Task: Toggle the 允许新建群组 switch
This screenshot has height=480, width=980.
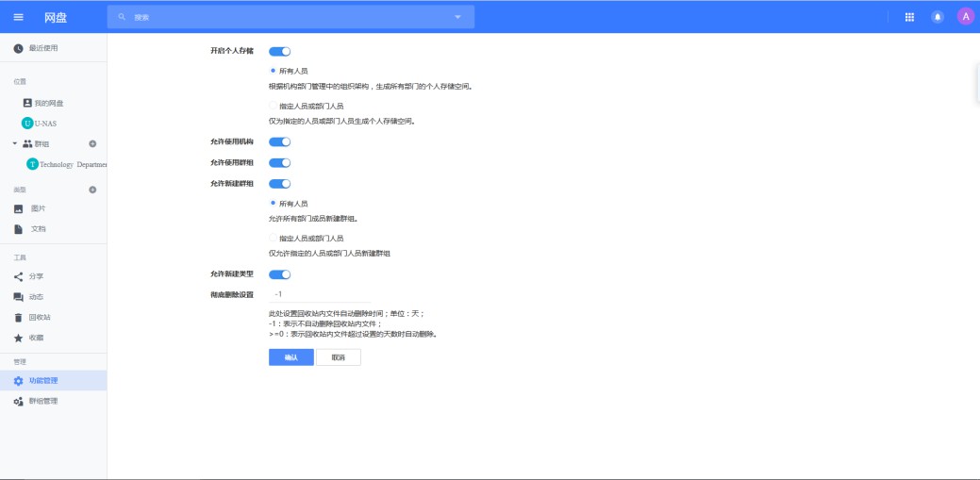Action: click(x=279, y=184)
